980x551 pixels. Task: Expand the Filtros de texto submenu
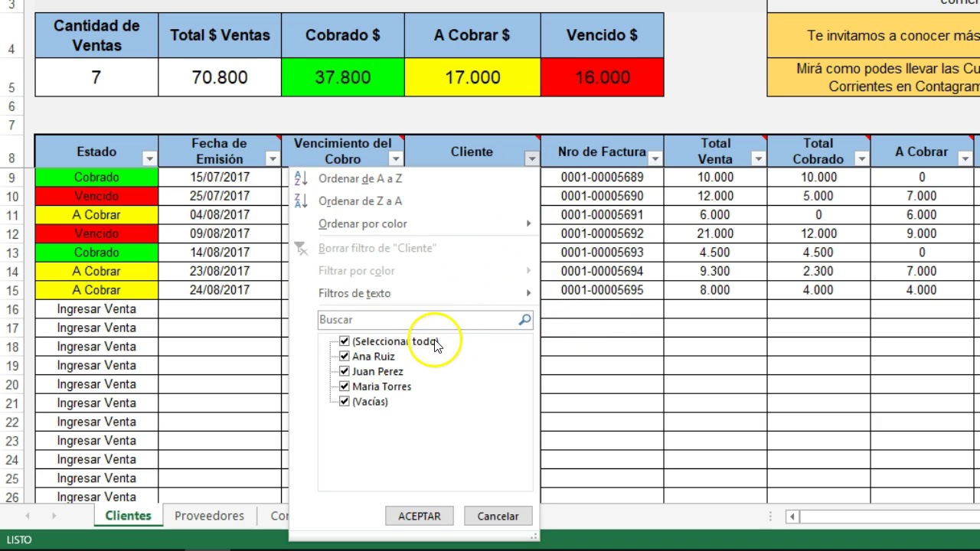[x=414, y=294]
